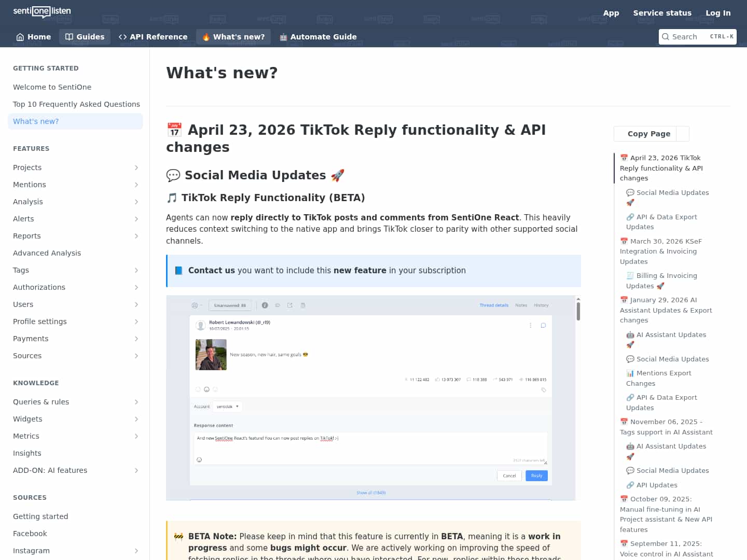Copy the page with Copy Page button
747x560 pixels.
pyautogui.click(x=646, y=134)
